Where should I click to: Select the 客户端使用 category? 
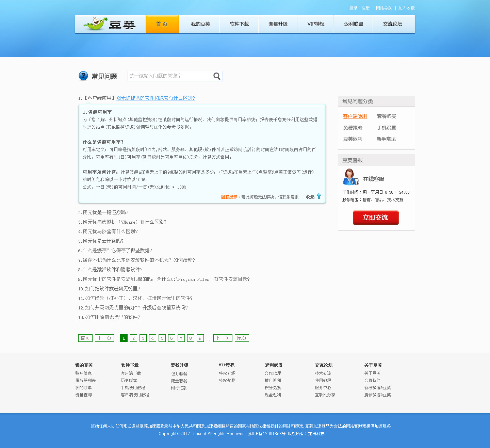tap(355, 116)
